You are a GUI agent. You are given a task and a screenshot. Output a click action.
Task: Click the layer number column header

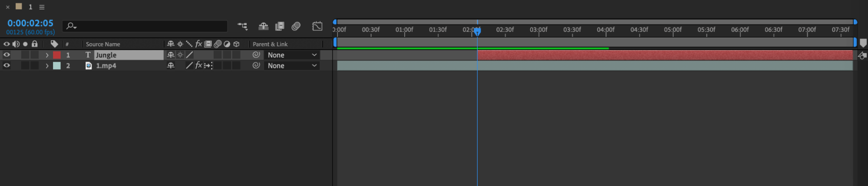tap(67, 44)
